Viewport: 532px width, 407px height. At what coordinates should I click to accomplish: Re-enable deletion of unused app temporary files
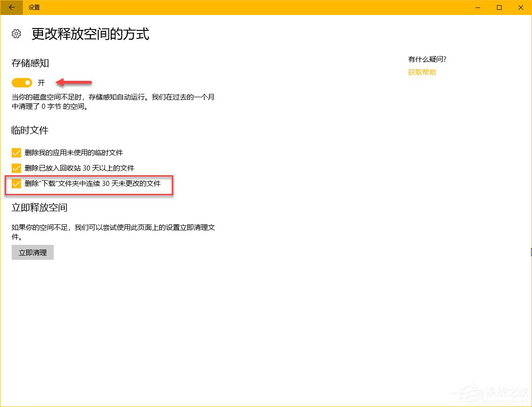pos(16,152)
